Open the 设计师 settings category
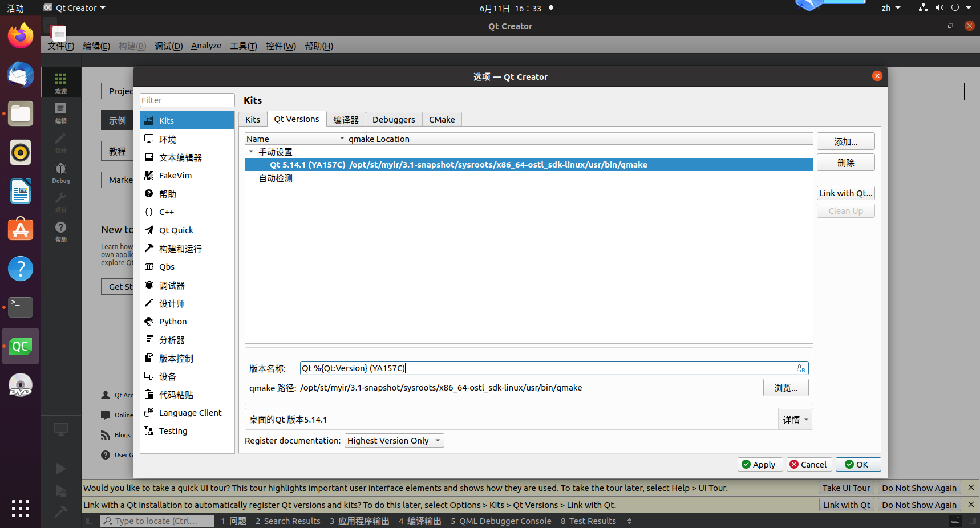980x528 pixels. pyautogui.click(x=187, y=303)
